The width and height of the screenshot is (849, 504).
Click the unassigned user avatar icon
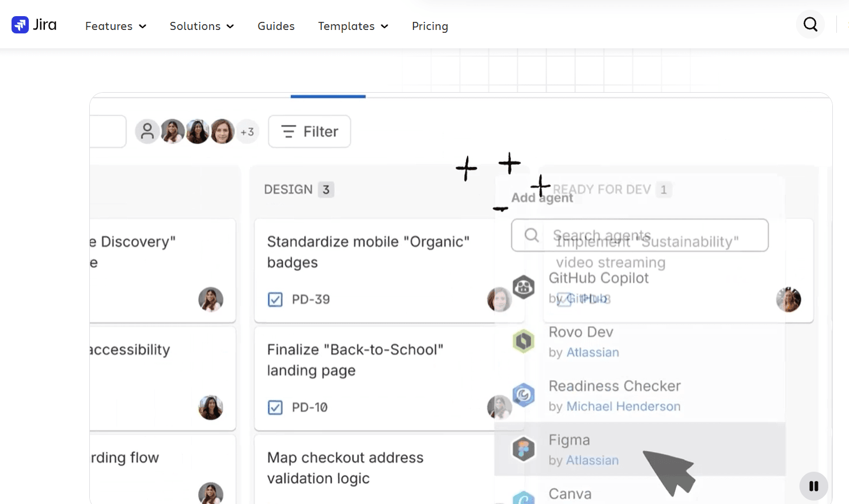[147, 131]
